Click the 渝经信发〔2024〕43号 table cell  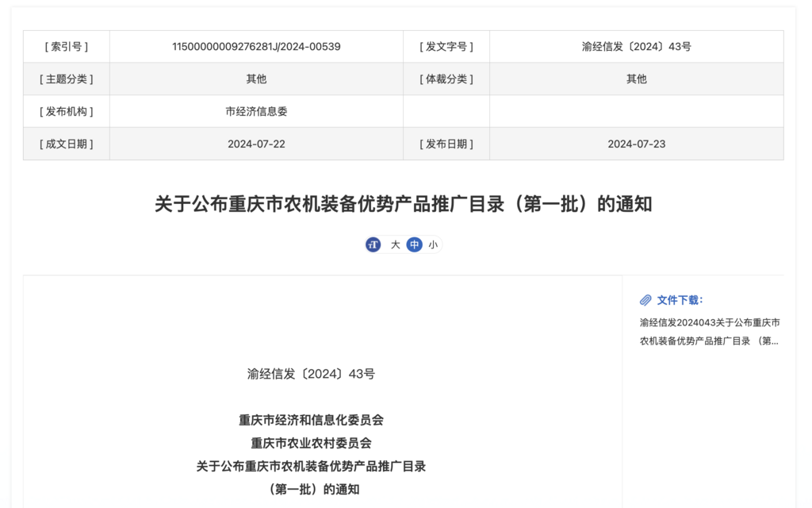tap(636, 47)
